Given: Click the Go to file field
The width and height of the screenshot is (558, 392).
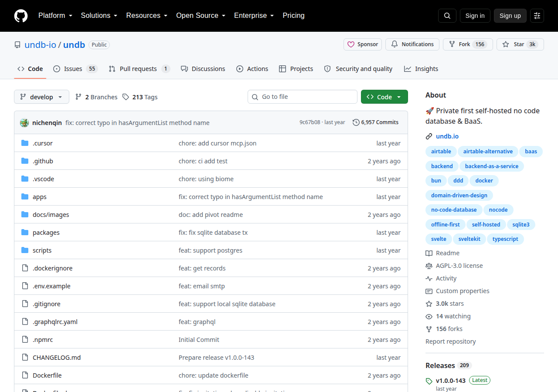Looking at the screenshot, I should point(303,97).
